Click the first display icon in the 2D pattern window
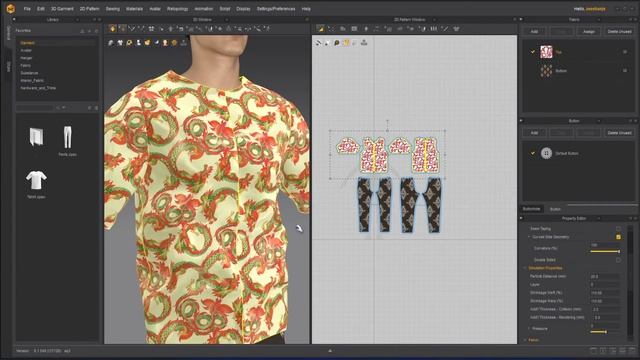Image resolution: width=640 pixels, height=360 pixels. click(318, 42)
